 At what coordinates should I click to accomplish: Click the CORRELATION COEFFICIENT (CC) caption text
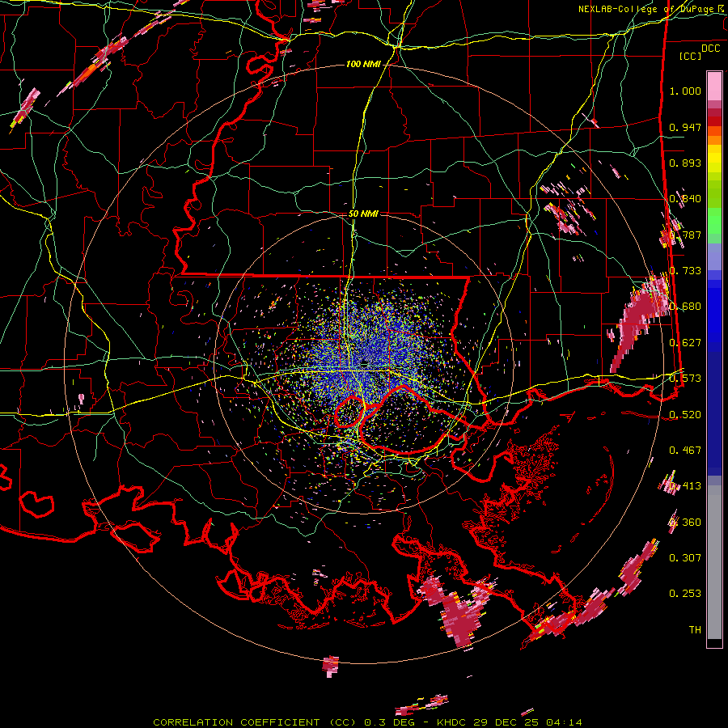click(256, 722)
